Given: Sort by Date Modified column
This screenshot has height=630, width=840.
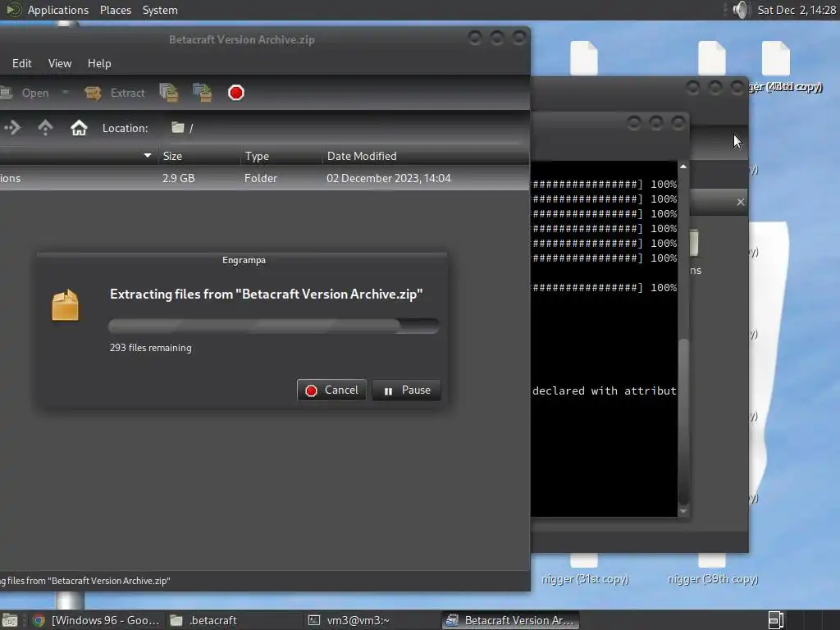Looking at the screenshot, I should [426, 156].
